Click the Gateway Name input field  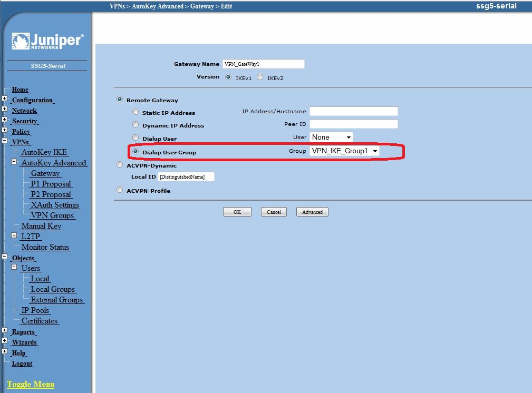point(264,64)
